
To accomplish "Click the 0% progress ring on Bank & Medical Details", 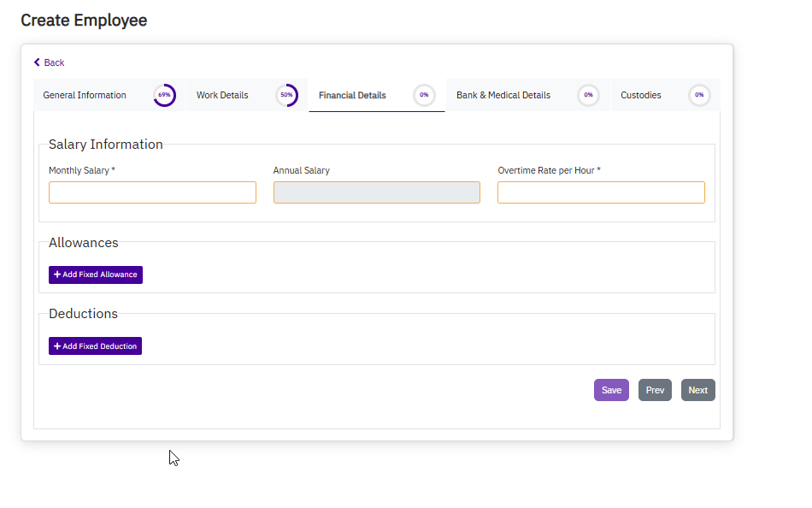I will 588,95.
